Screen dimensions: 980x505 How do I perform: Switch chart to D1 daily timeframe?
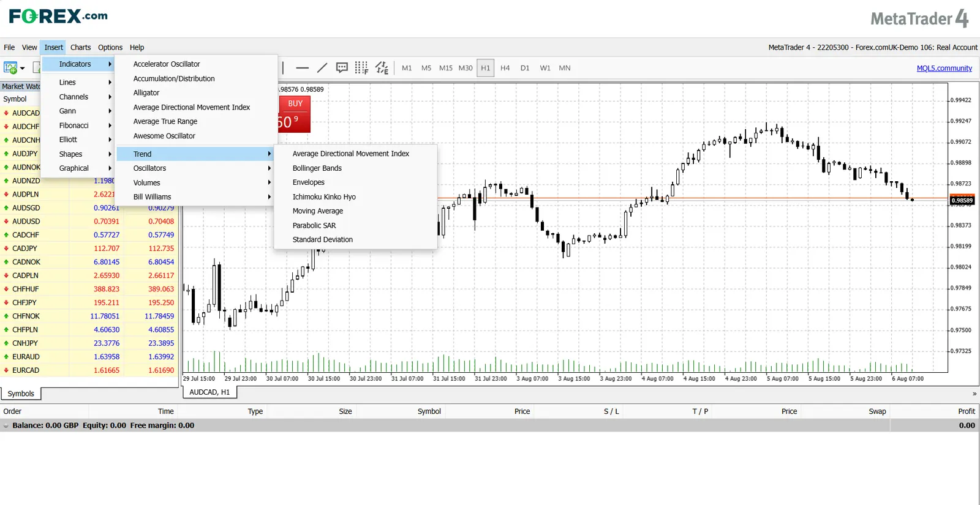[525, 68]
